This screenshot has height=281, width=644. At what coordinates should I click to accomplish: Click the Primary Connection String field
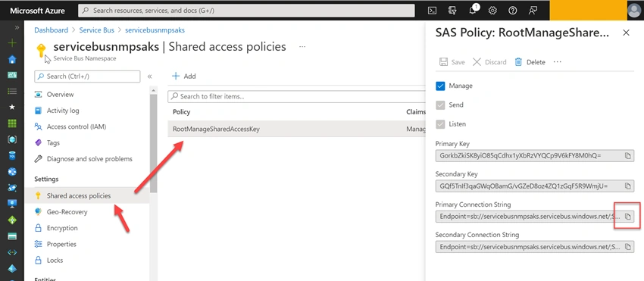(535, 216)
